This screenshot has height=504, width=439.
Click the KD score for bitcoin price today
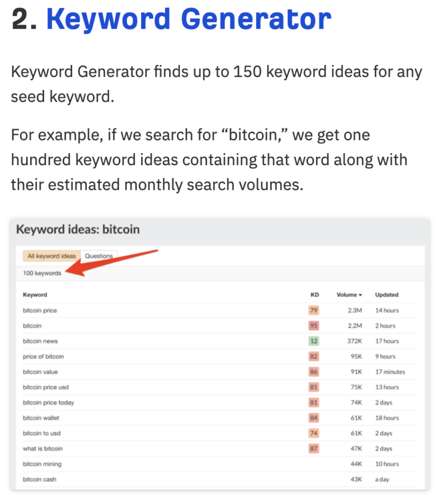coord(313,402)
